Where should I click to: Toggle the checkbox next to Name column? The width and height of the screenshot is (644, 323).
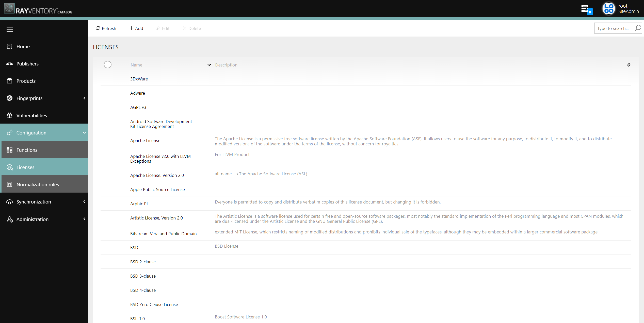coord(108,65)
